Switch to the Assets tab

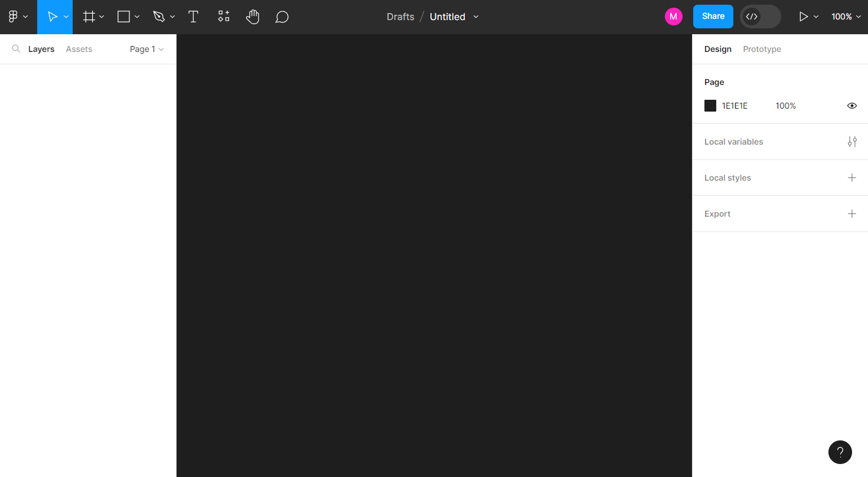point(79,49)
